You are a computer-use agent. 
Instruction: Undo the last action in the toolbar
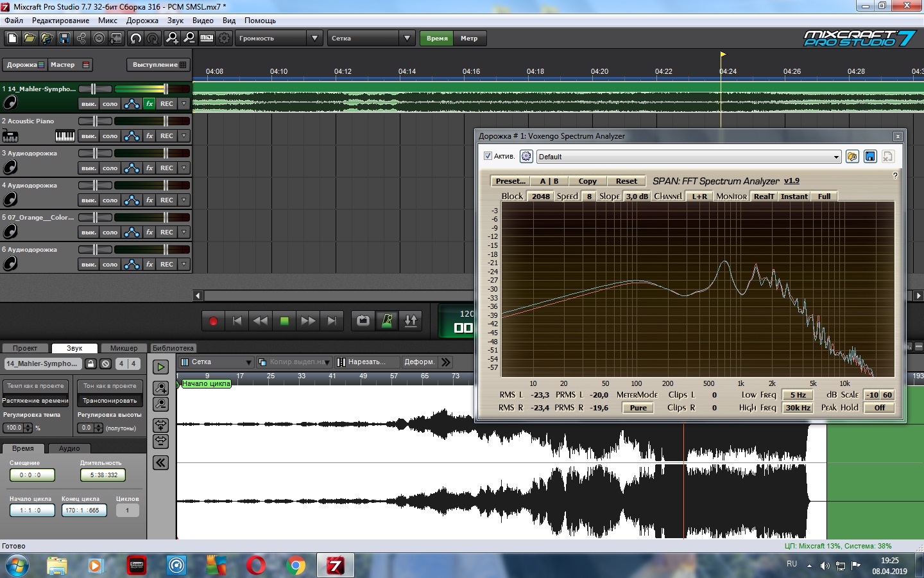[135, 39]
